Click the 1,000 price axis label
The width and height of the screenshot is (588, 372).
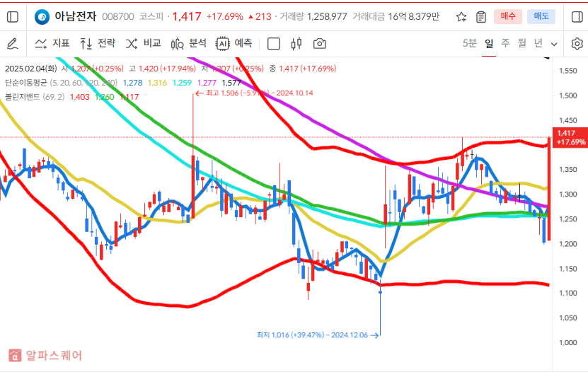(567, 342)
